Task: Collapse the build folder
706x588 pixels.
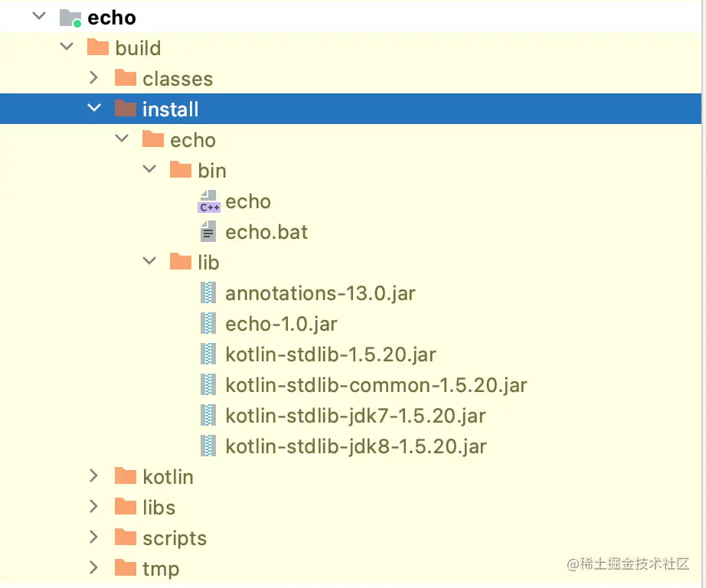Action: tap(67, 47)
